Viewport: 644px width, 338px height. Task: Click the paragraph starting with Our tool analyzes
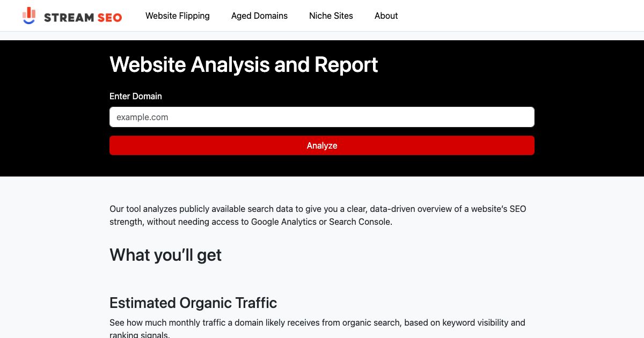tap(318, 215)
